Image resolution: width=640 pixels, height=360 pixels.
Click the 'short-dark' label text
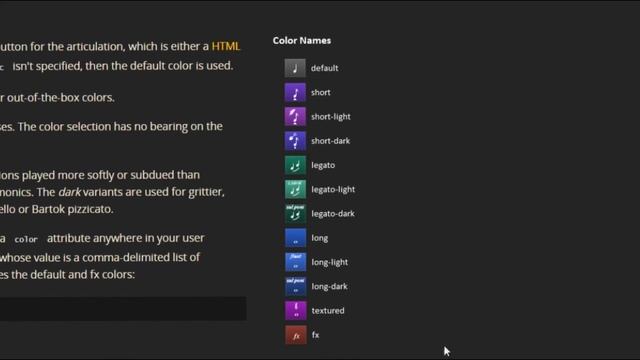pyautogui.click(x=330, y=141)
